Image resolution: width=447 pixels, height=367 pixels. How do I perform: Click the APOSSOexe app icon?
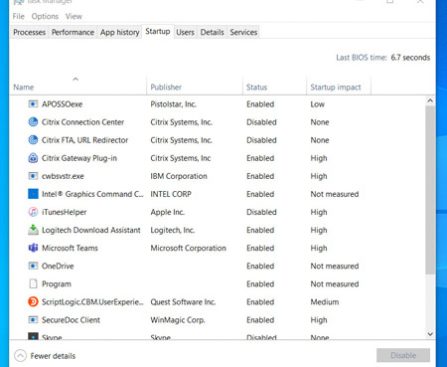33,104
